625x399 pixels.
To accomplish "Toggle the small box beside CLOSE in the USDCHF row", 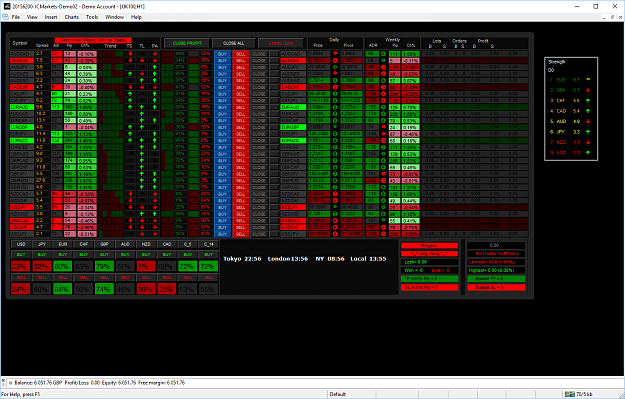I will point(274,227).
